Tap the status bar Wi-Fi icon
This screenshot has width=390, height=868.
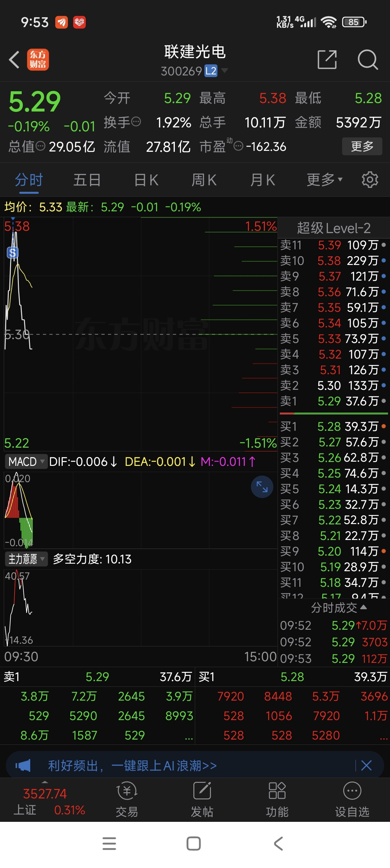click(x=329, y=22)
